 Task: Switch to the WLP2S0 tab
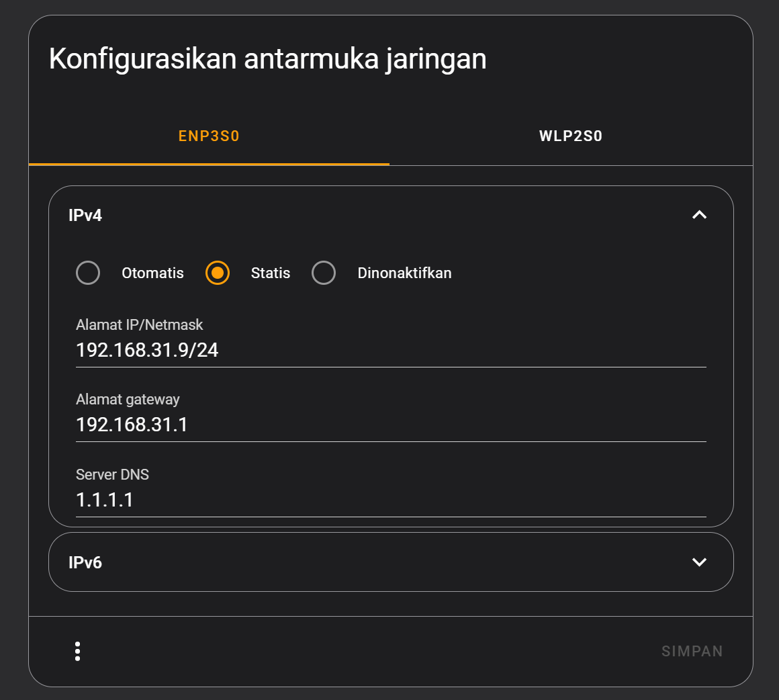[569, 136]
